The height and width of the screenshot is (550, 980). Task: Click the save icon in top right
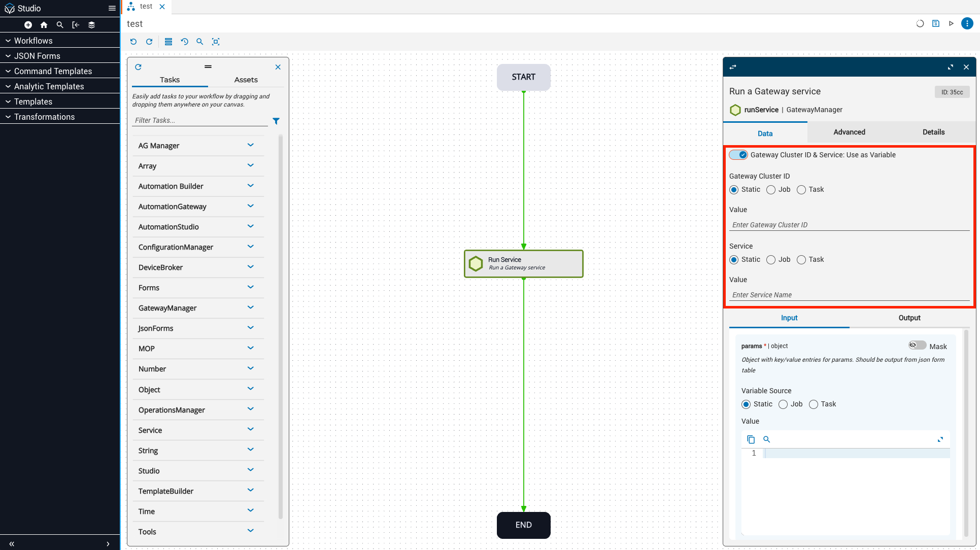coord(936,23)
